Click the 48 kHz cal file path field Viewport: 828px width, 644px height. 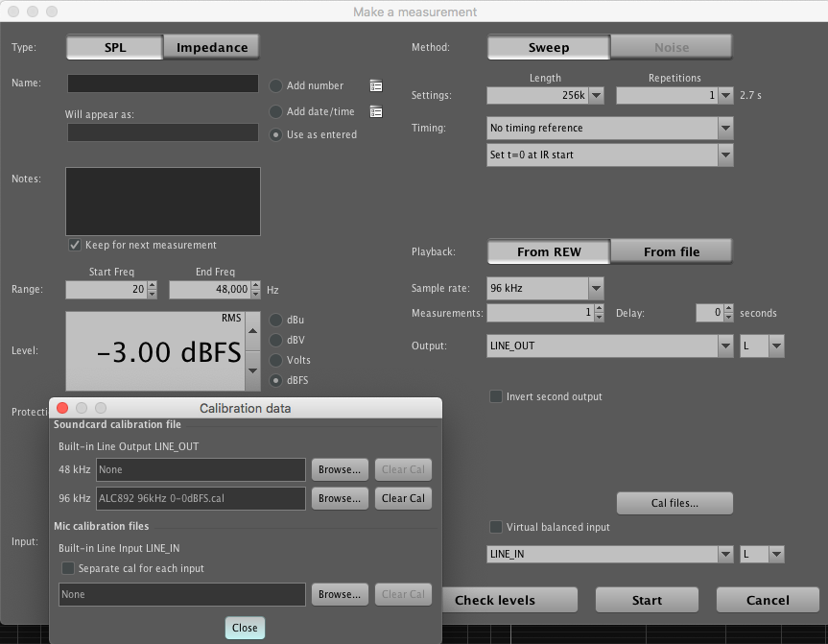201,469
